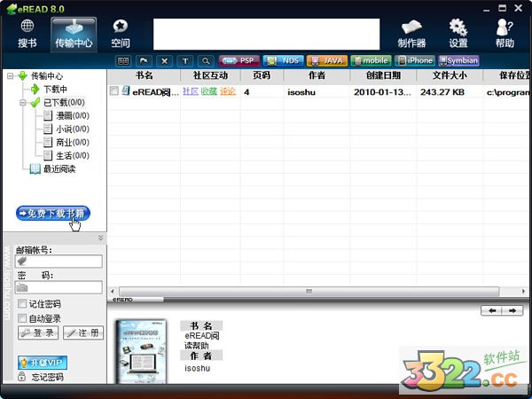Click the horizontal scrollbar thumb
Viewport: 532px width, 399px height.
309,292
